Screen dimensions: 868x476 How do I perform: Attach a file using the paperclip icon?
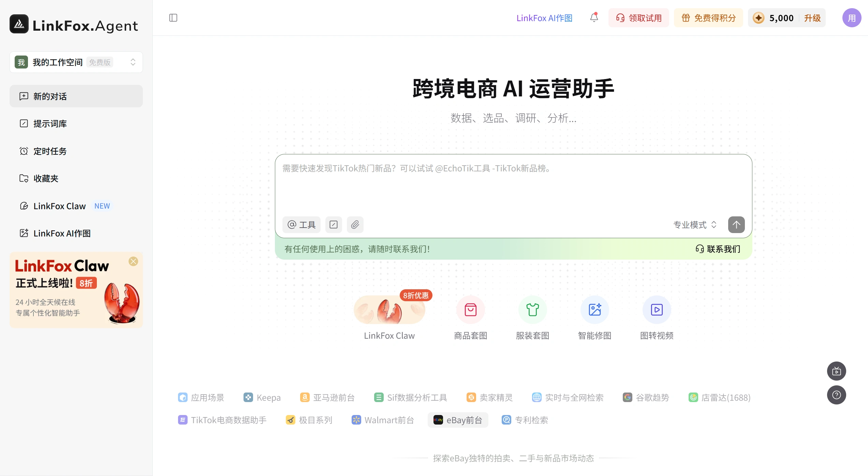[355, 225]
